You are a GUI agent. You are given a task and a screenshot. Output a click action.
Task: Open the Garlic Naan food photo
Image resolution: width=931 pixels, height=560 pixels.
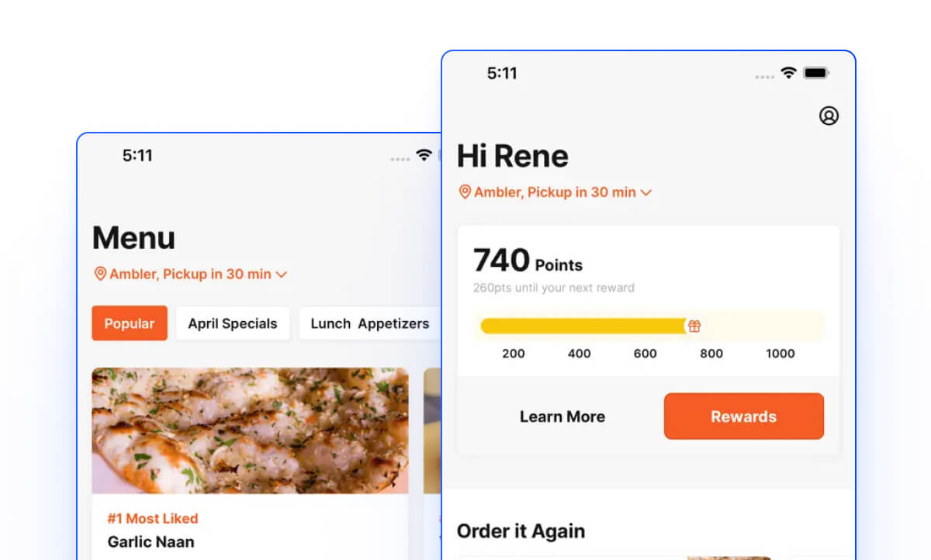coord(250,430)
